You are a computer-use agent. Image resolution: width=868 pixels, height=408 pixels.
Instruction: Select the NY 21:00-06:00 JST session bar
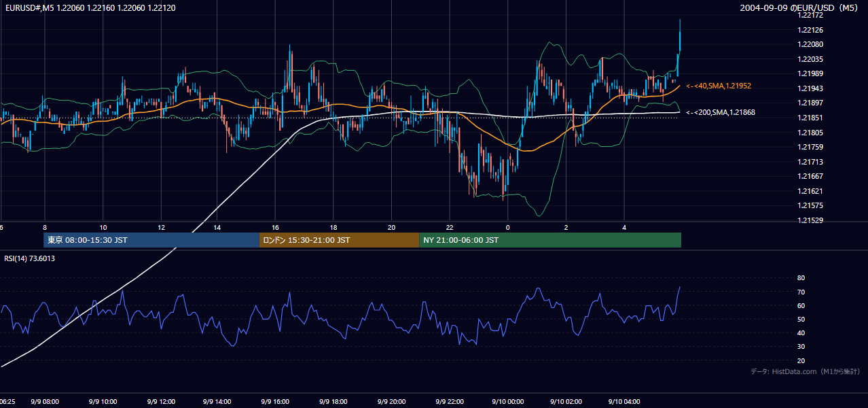tap(550, 240)
